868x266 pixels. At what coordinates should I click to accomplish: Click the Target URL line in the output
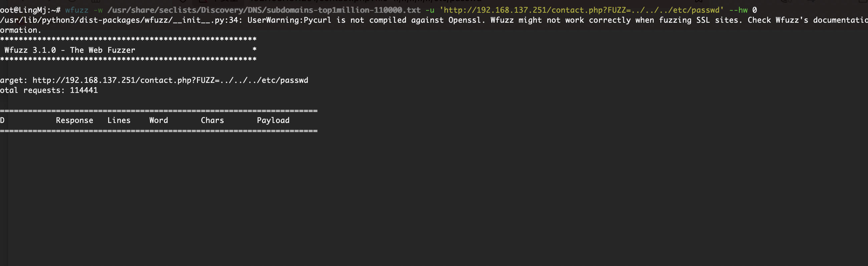pos(154,80)
